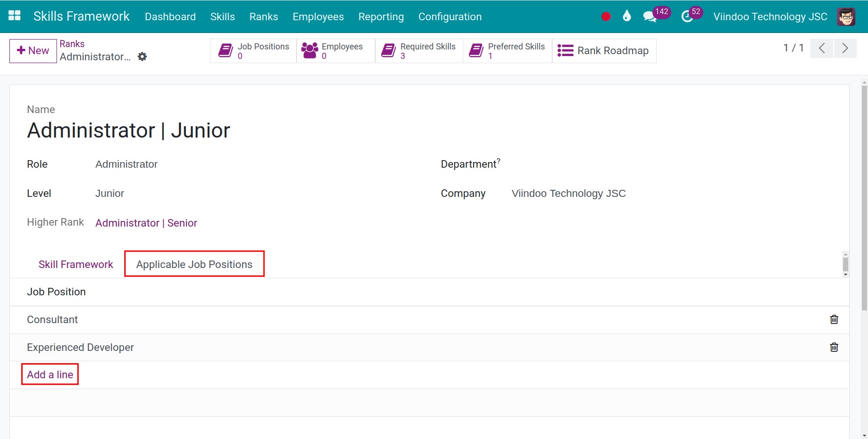The image size is (868, 439).
Task: Open the Rank Roadmap
Action: [604, 50]
